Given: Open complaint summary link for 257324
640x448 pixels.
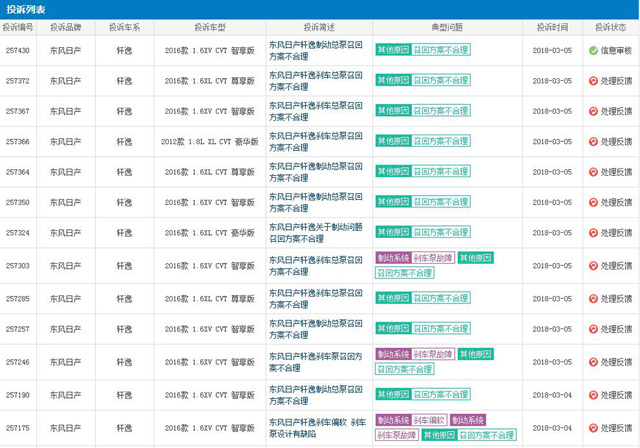Looking at the screenshot, I should (316, 233).
